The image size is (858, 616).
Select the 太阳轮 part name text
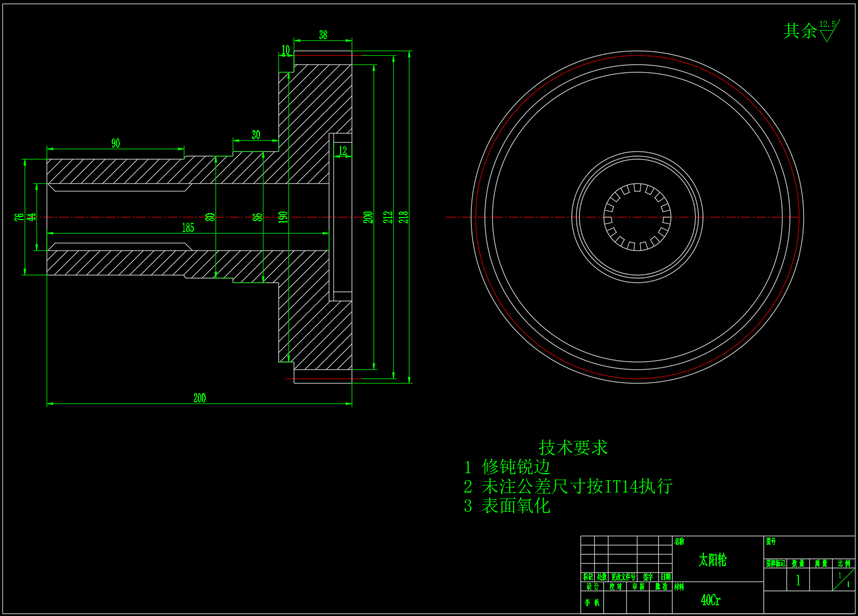click(712, 560)
